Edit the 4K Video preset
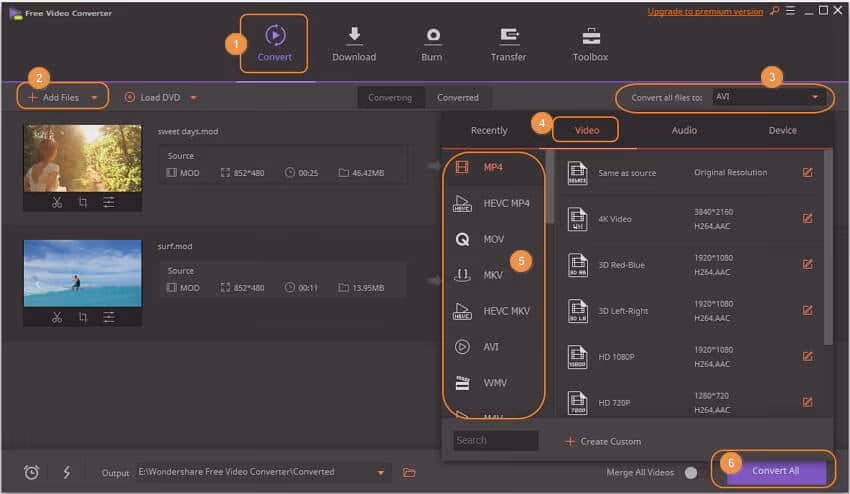The width and height of the screenshot is (850, 494). click(807, 219)
